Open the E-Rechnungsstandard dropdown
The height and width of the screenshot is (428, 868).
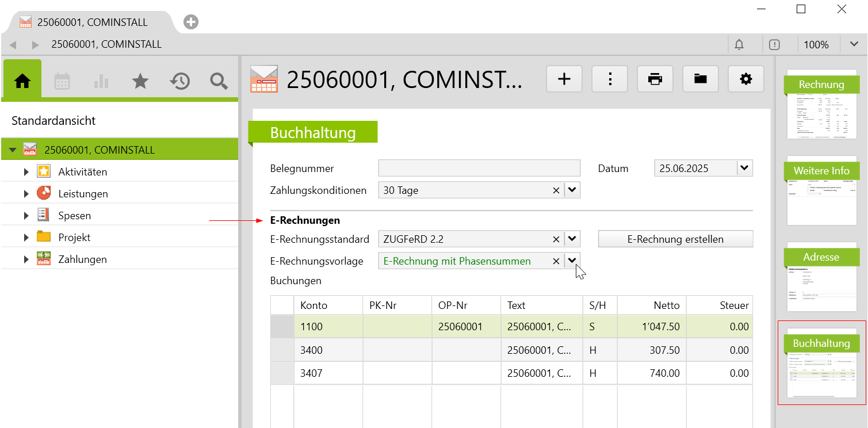(572, 239)
